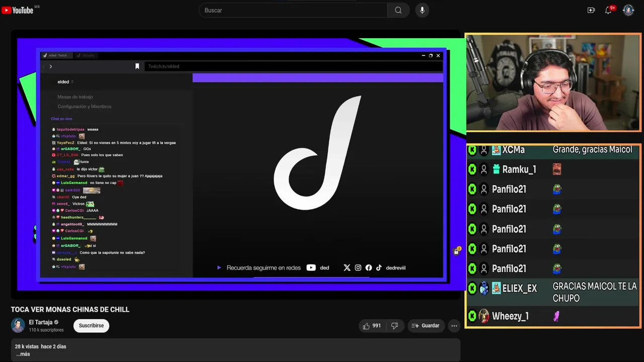Like the video with thumbs-up 991
This screenshot has width=644, height=362.
tap(372, 326)
